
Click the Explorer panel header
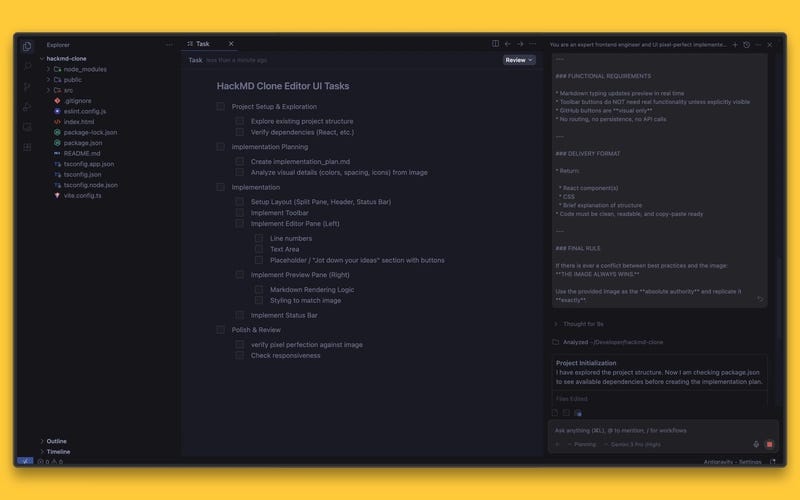(58, 45)
